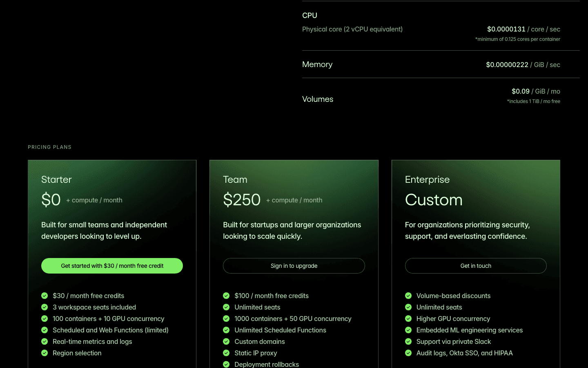This screenshot has height=368, width=588.
Task: Click checkmark icon beside Static IP proxy
Action: tap(226, 353)
